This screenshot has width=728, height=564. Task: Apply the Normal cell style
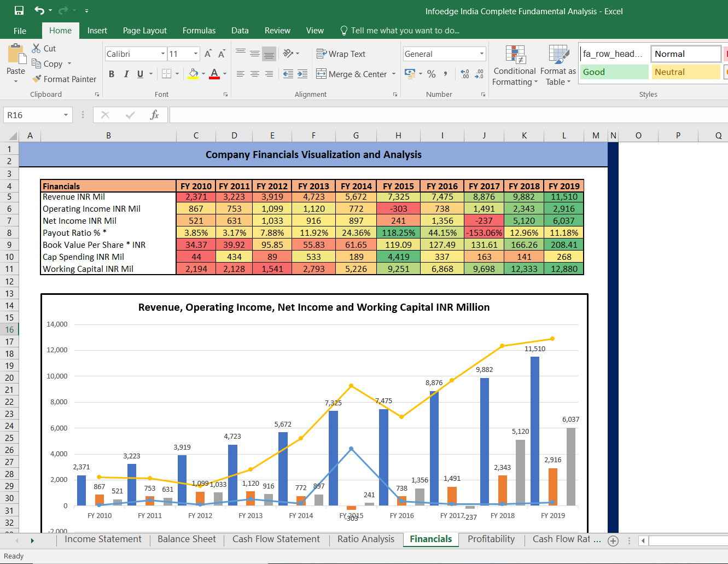click(686, 54)
